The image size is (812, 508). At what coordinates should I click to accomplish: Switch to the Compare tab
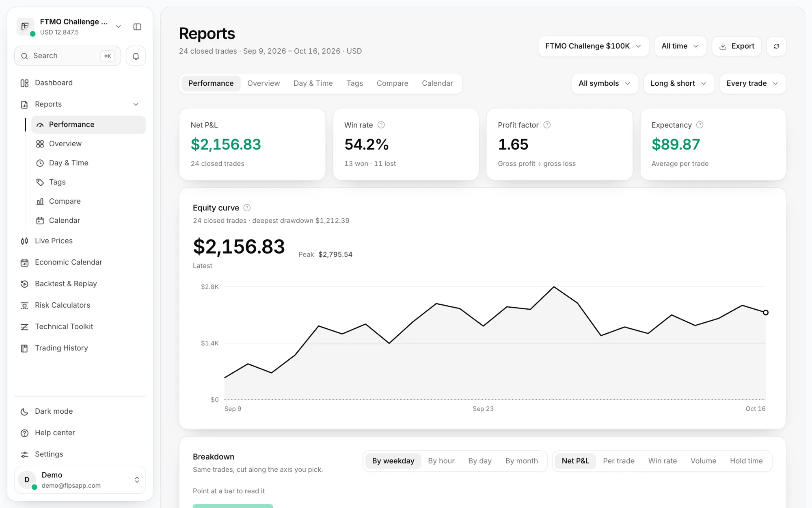[x=392, y=84]
